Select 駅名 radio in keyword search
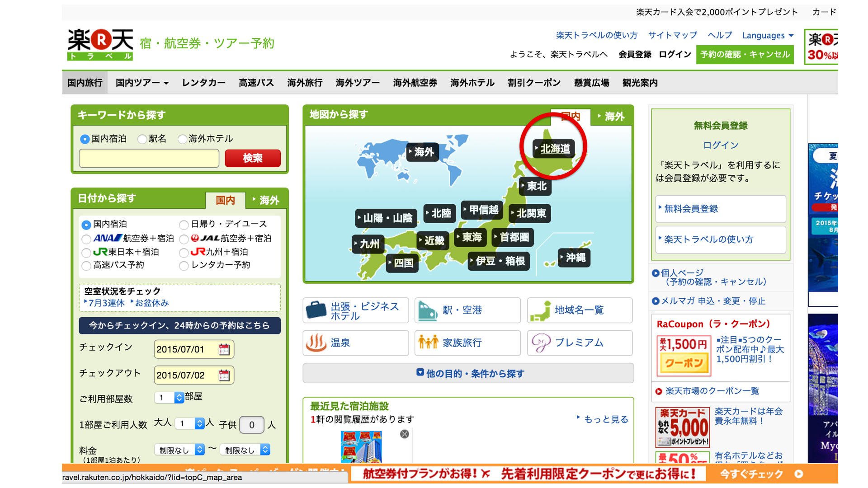 click(142, 139)
